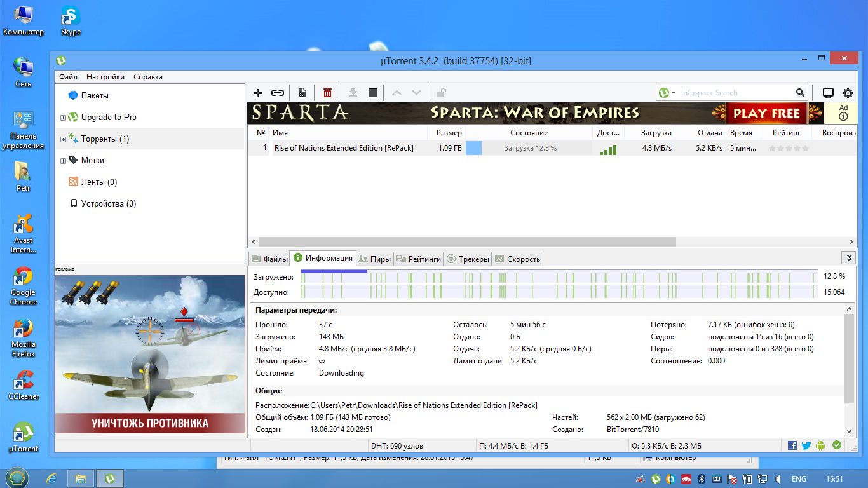Stop the torrent with the square icon

(373, 93)
